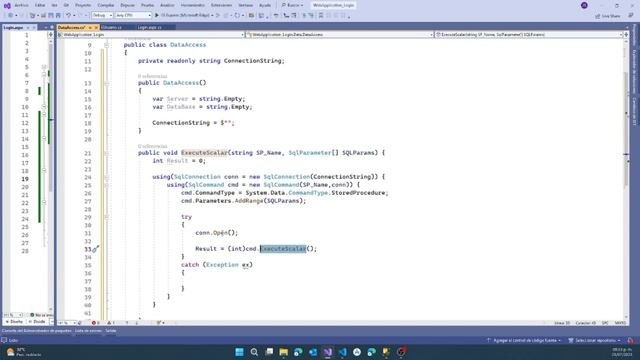Collapse the ExecuteScalar method outline at line 21
This screenshot has height=360, width=640.
(107, 153)
